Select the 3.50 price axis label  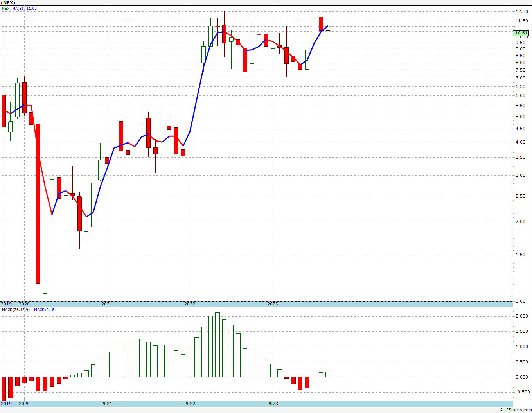coord(520,158)
